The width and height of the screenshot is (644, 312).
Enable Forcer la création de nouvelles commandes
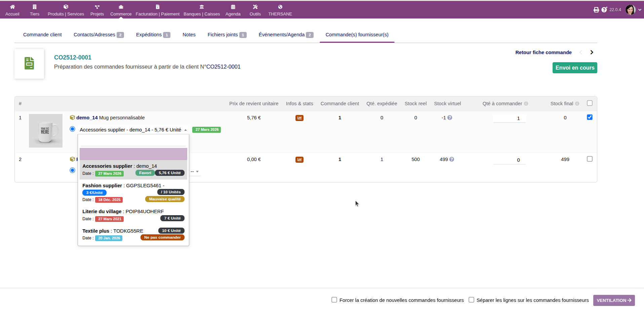334,300
